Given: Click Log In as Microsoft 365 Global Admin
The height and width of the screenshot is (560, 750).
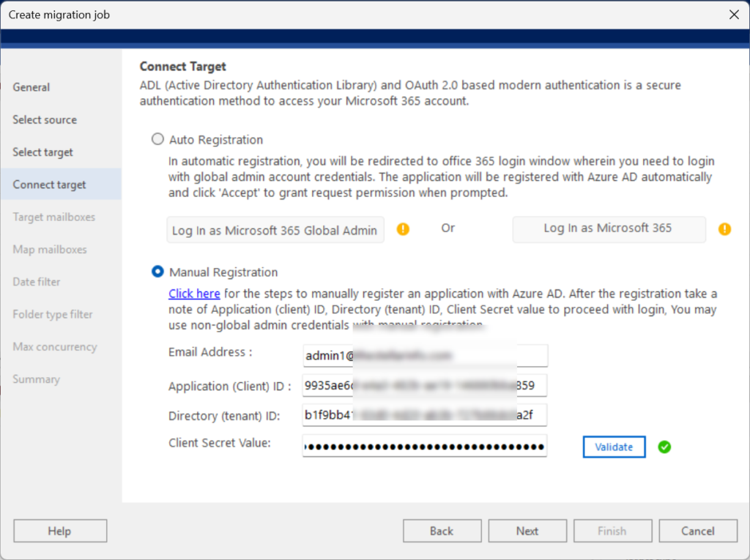Looking at the screenshot, I should click(275, 230).
